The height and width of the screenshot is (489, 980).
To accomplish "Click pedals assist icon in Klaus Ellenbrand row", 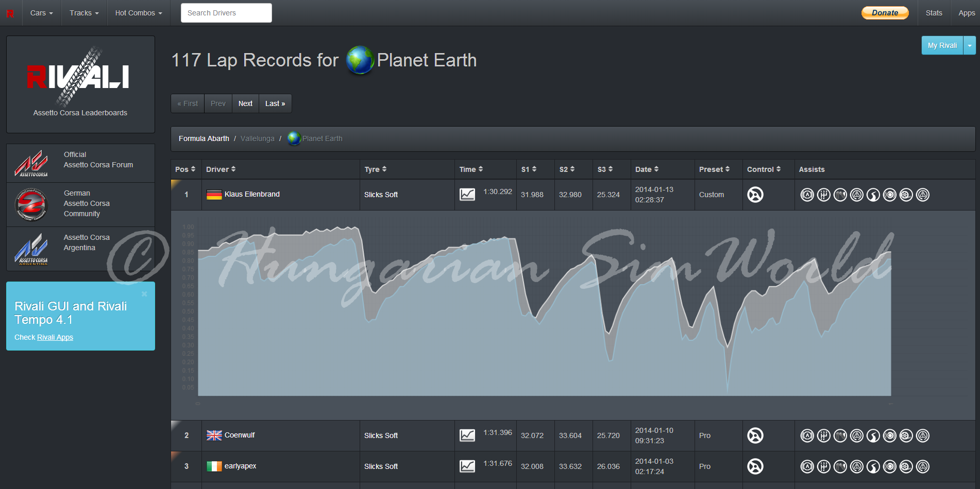I will pos(840,195).
